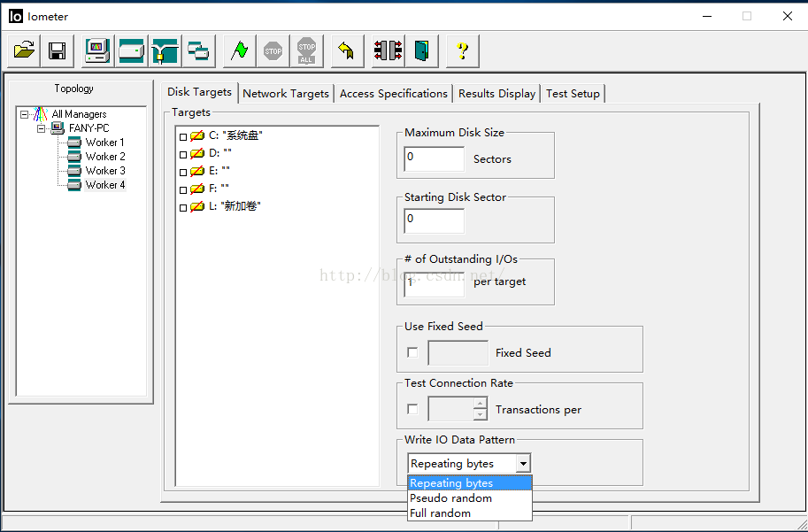
Task: Select Repeating bytes from the dropdown list
Action: (469, 483)
